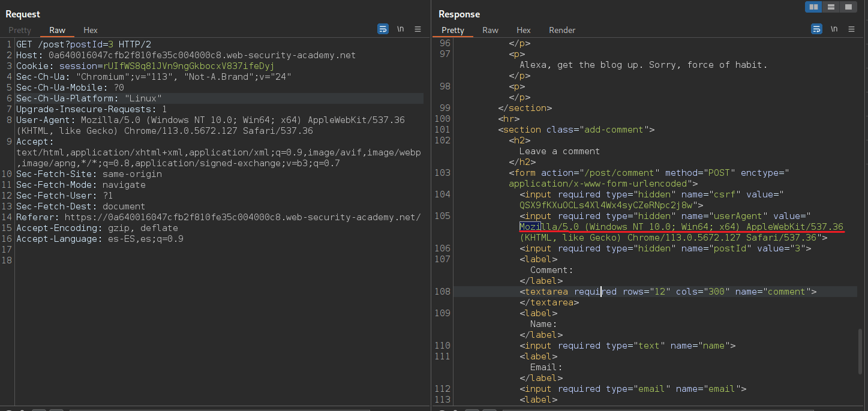
Task: Toggle word wrap in the Request panel
Action: [383, 29]
